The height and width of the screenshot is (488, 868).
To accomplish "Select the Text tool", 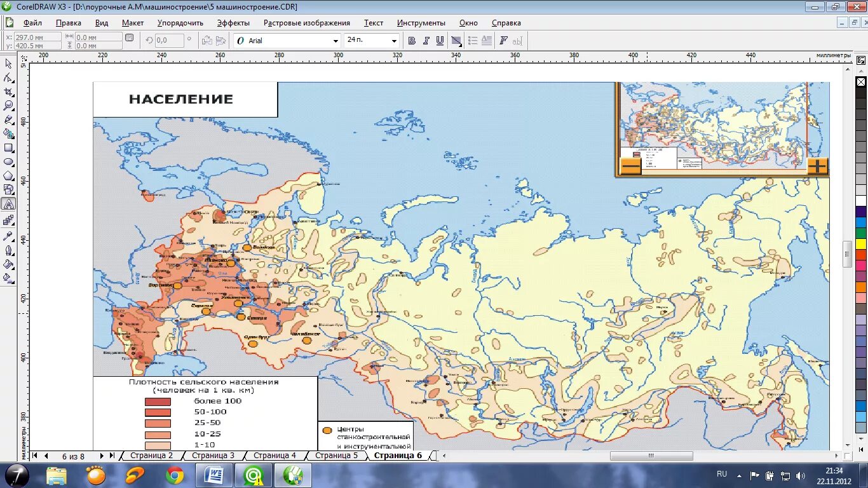I will (x=9, y=204).
